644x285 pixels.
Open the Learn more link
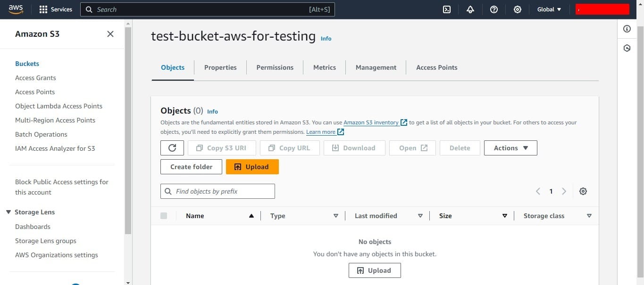(x=325, y=132)
